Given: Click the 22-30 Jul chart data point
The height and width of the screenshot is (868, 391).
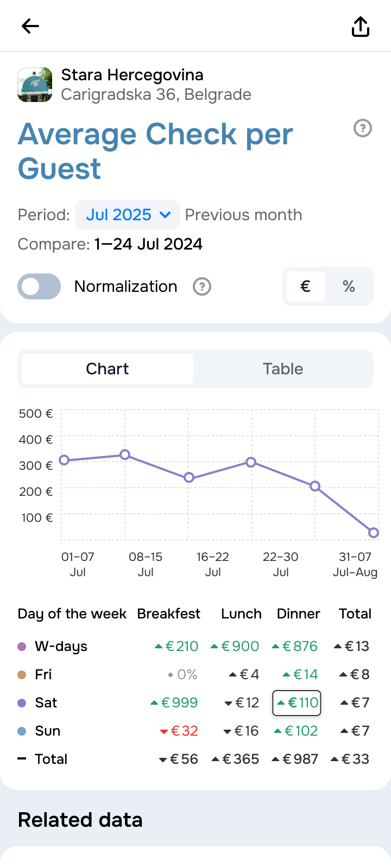Looking at the screenshot, I should pos(251,462).
